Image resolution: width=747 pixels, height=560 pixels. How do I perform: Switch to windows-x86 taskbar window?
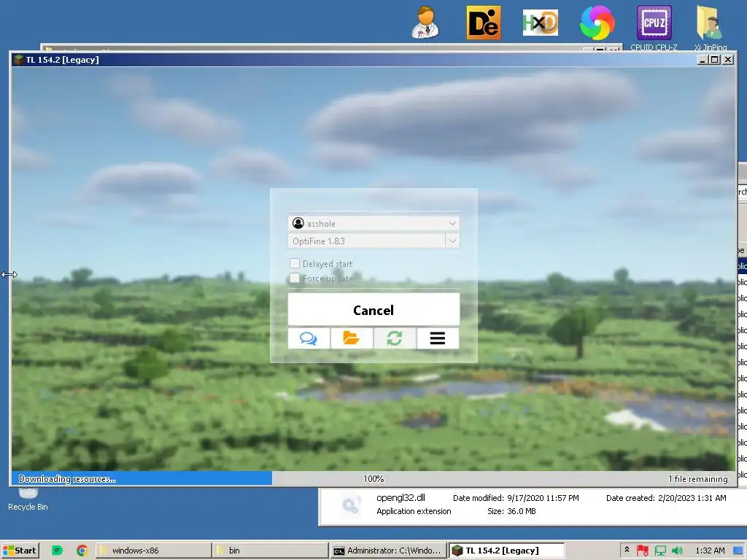click(153, 551)
